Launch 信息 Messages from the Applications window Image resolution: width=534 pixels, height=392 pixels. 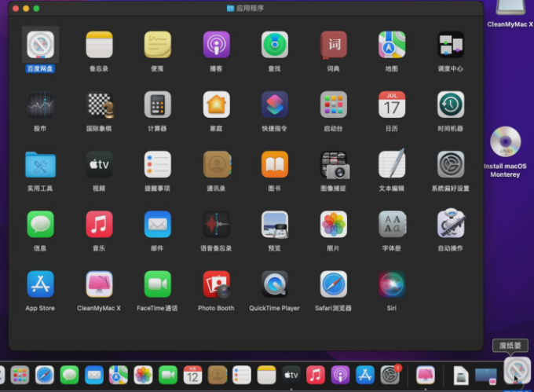point(41,225)
